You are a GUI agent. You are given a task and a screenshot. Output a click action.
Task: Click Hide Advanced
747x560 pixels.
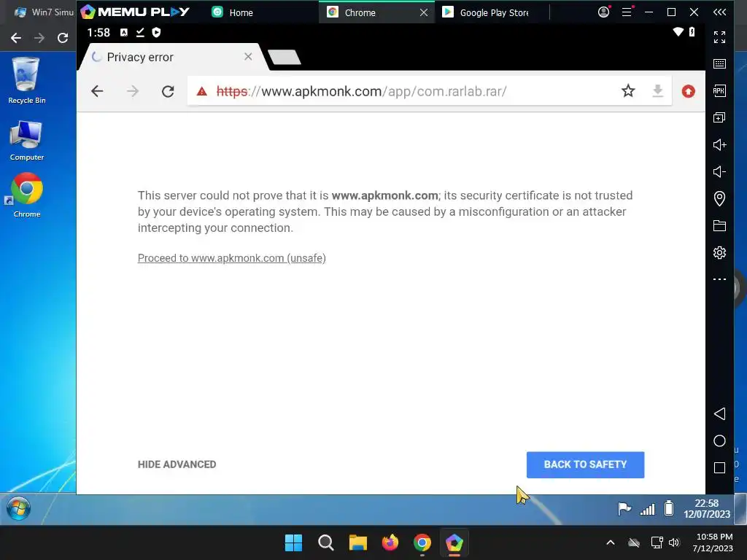click(x=177, y=464)
